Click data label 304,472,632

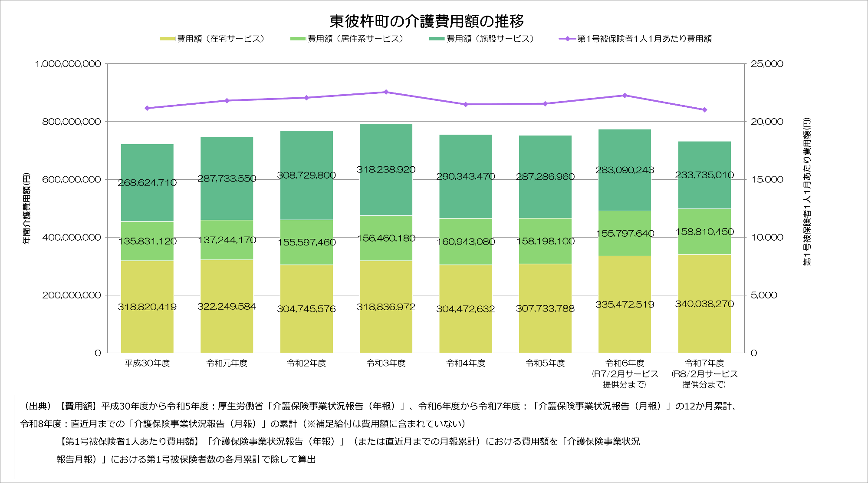[x=466, y=309]
